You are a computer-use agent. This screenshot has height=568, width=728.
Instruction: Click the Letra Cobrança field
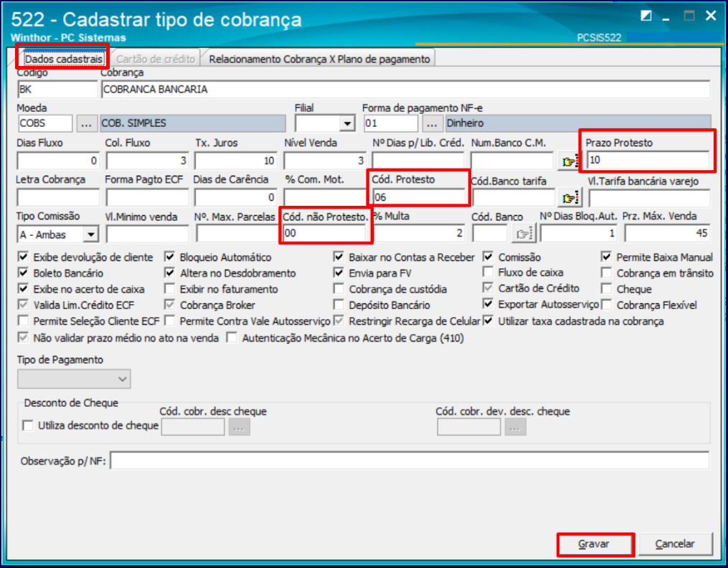(x=58, y=198)
